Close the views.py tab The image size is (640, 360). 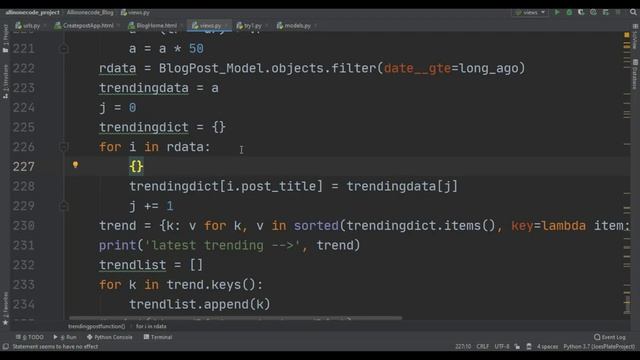226,26
